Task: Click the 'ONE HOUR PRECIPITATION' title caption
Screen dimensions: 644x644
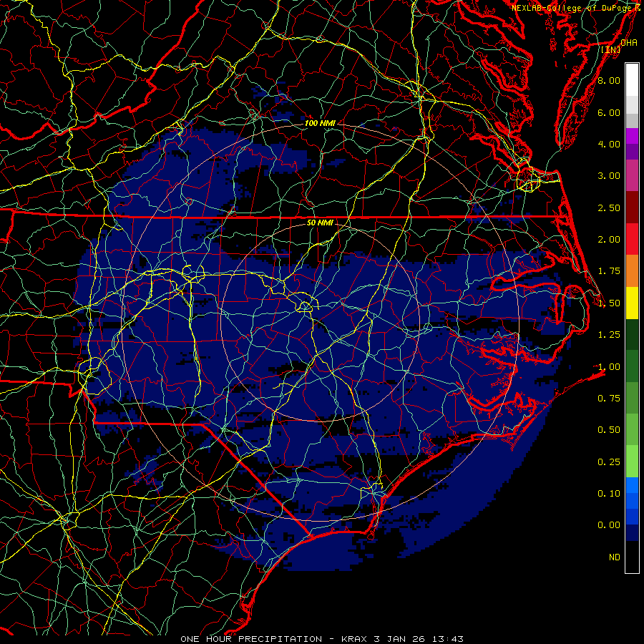Action: click(x=251, y=639)
